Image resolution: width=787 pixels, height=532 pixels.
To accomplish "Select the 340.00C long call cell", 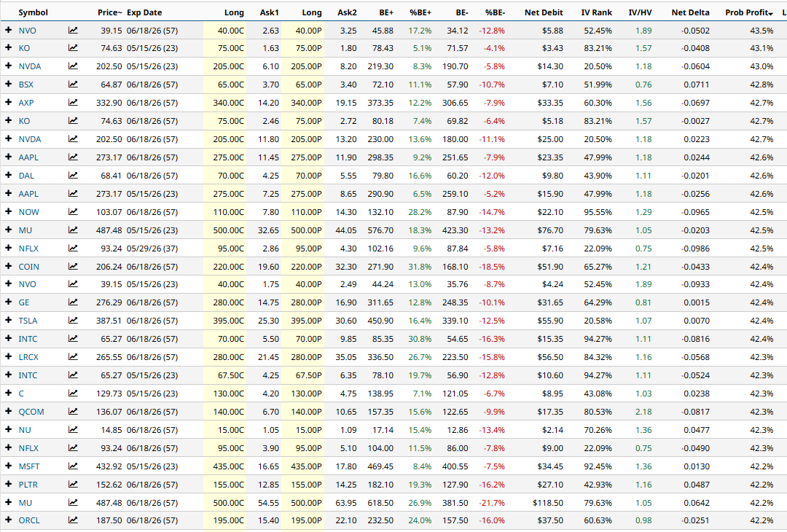I will click(225, 103).
